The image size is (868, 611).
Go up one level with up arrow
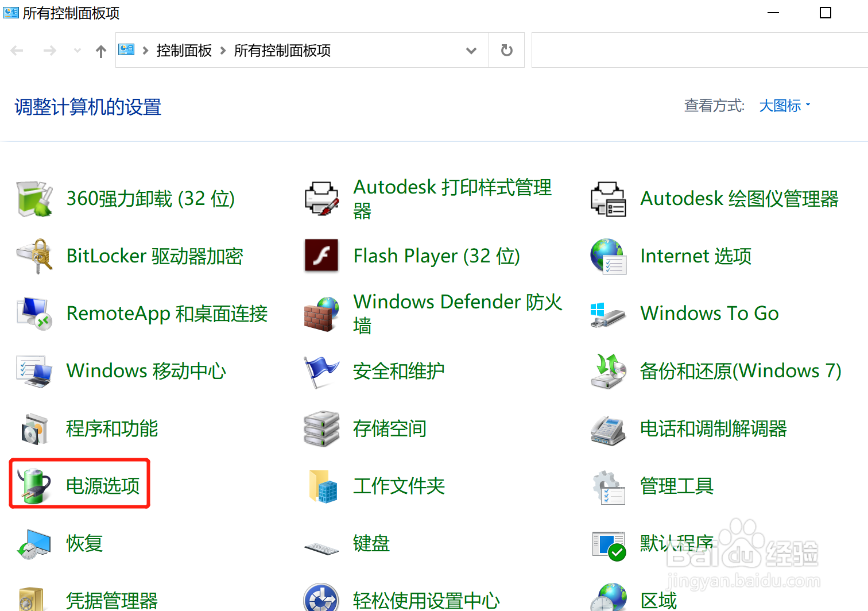coord(101,51)
